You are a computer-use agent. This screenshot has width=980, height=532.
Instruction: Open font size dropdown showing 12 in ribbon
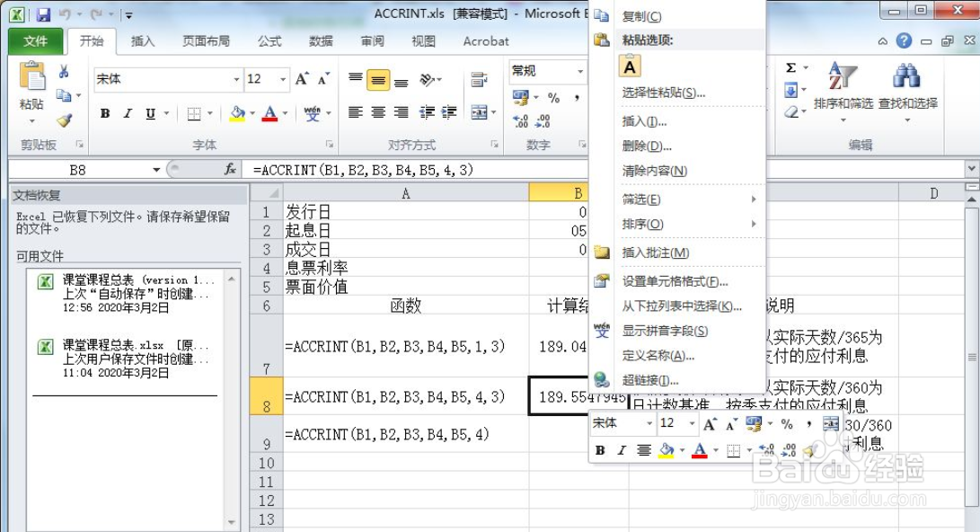coord(282,79)
